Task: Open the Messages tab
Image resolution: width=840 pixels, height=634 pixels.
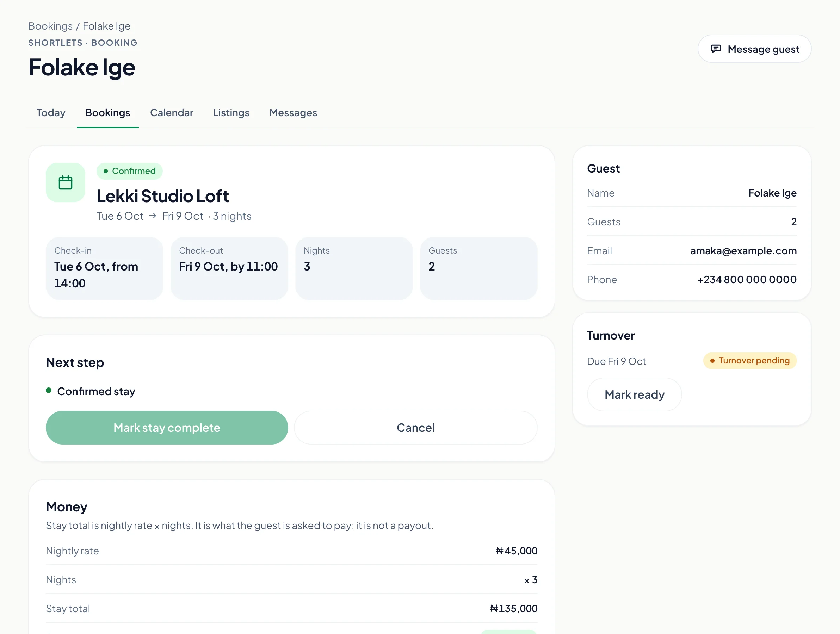Action: 293,113
